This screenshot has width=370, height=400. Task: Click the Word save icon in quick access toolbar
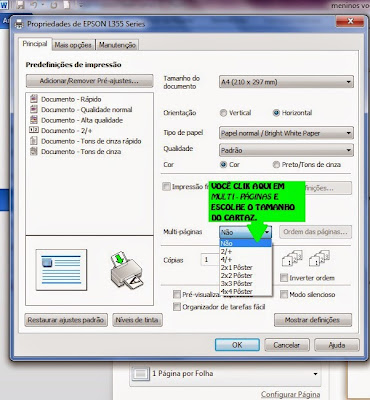point(21,5)
